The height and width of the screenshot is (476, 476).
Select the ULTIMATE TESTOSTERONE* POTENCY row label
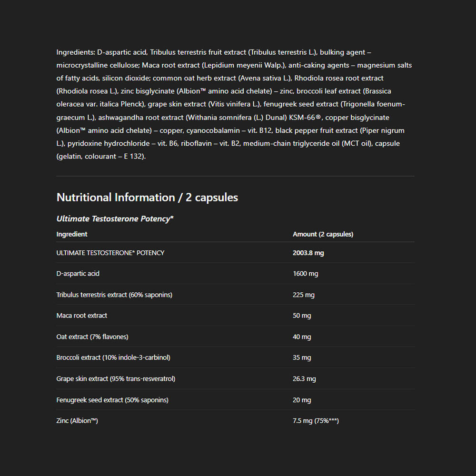pos(110,253)
